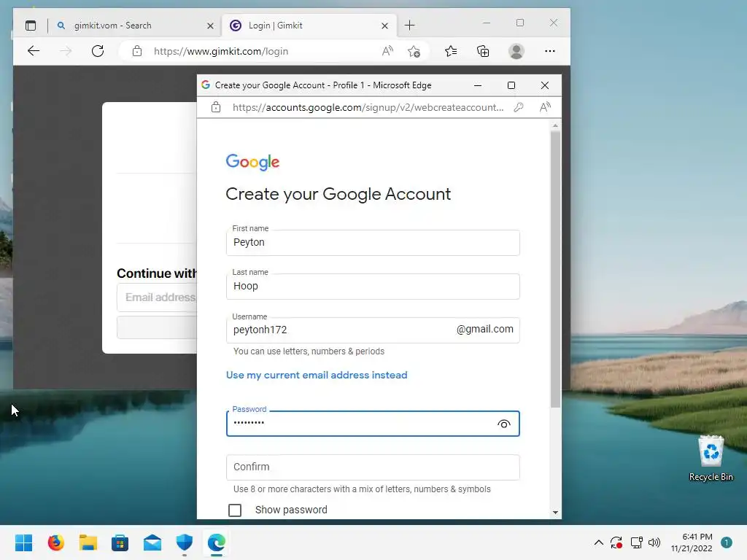The height and width of the screenshot is (560, 747).
Task: Launch Firefox from taskbar
Action: (55, 542)
